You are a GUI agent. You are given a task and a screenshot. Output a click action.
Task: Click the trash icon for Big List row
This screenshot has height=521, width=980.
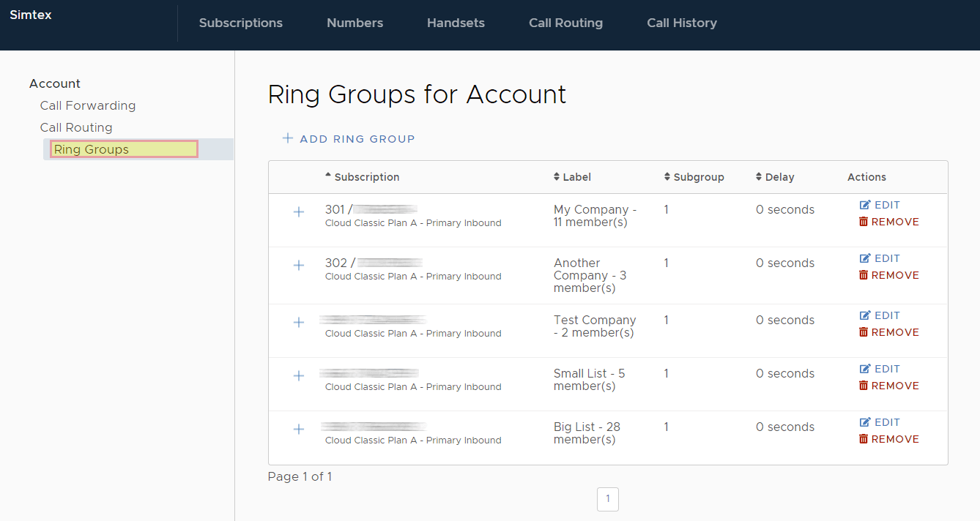coord(864,439)
